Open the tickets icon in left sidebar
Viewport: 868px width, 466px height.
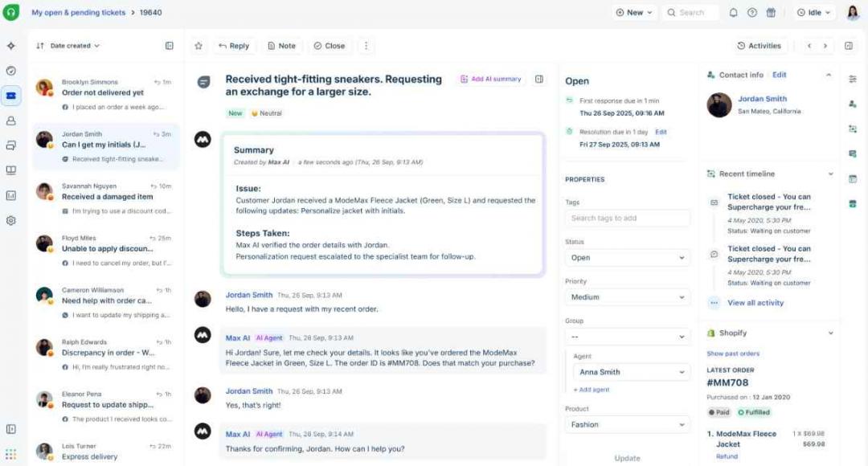11,96
